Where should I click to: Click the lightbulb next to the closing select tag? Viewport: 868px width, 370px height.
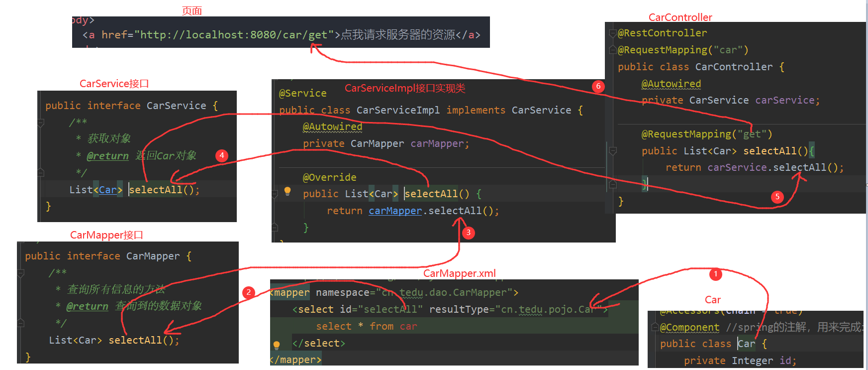pyautogui.click(x=277, y=345)
